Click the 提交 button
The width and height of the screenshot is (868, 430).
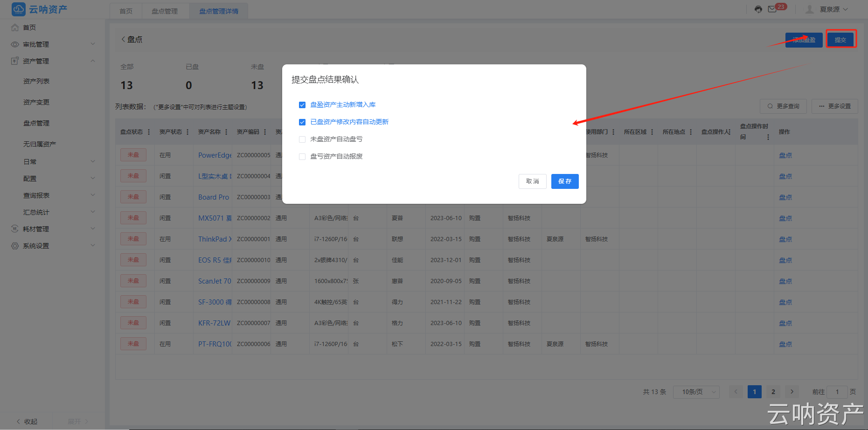(x=840, y=40)
